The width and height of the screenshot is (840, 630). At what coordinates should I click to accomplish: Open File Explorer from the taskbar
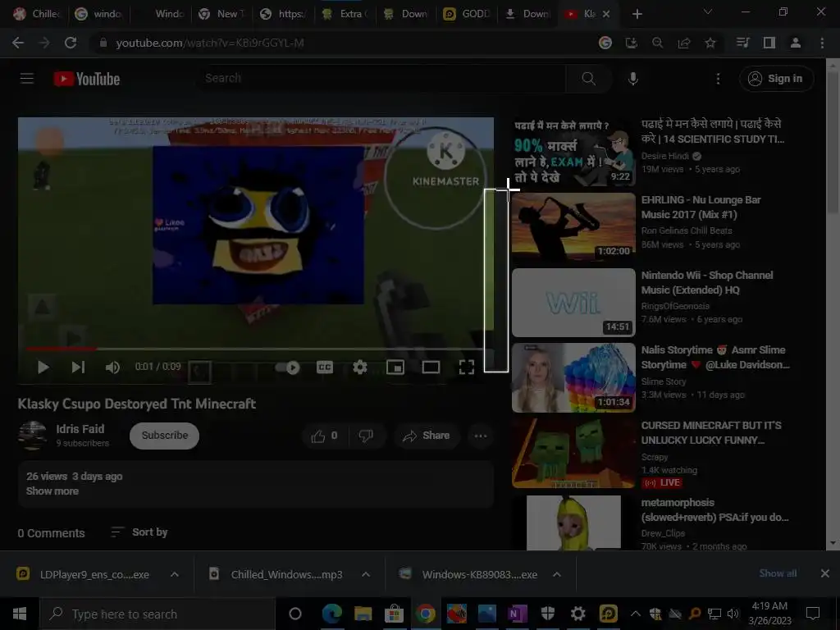pyautogui.click(x=363, y=614)
